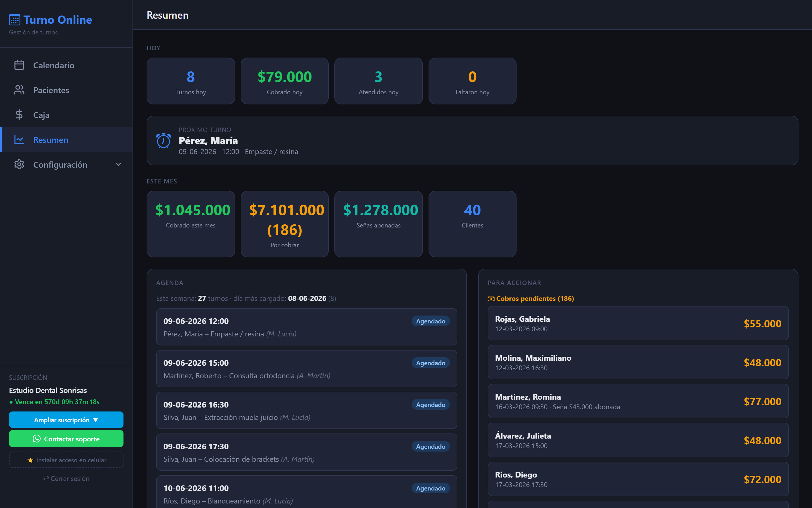Click the Turnos hoy stat card
812x508 pixels.
pos(191,81)
